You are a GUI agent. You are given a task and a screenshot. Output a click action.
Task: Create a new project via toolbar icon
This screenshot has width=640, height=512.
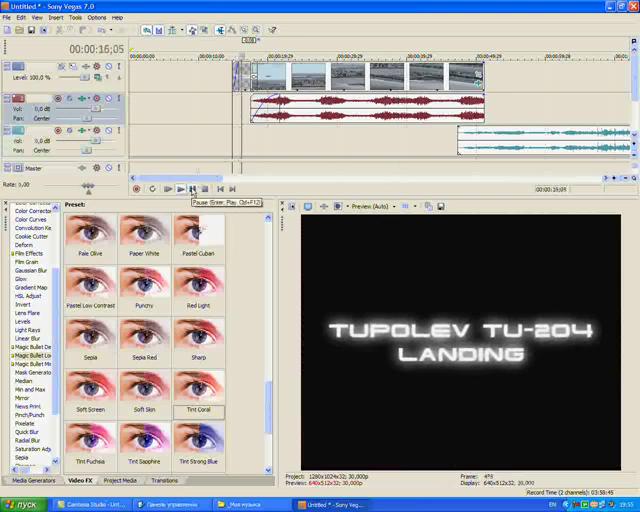point(7,30)
